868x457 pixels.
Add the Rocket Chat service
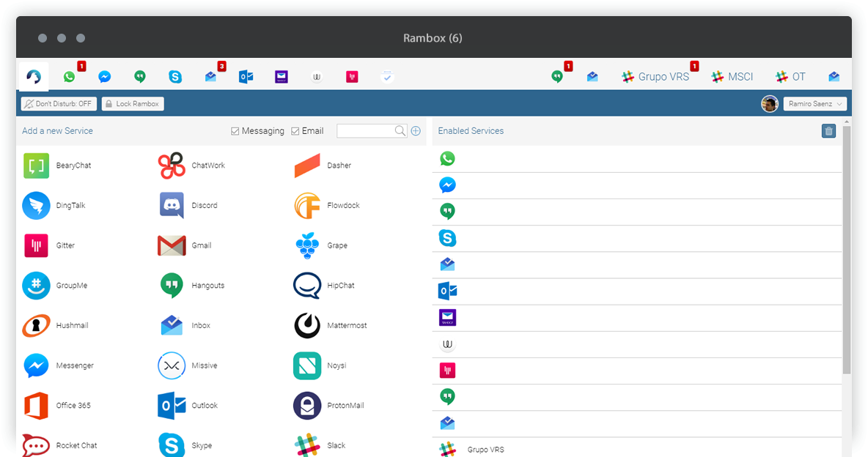(60, 445)
